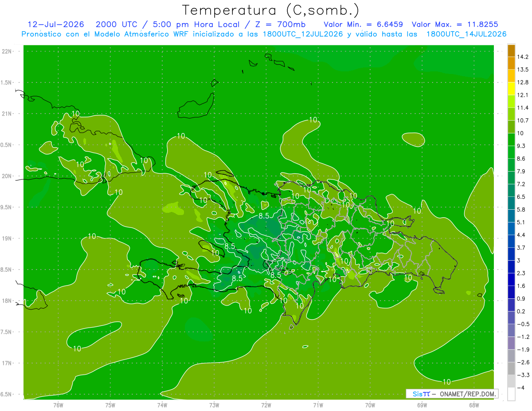Image resolution: width=532 pixels, height=411 pixels.
Task: Click the legend value "10.7"
Action: click(x=523, y=121)
